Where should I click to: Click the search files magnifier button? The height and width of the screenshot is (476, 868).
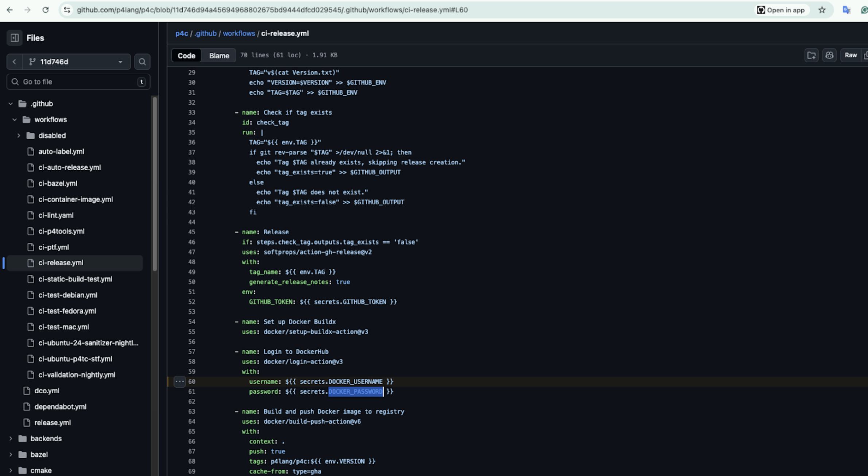(142, 62)
